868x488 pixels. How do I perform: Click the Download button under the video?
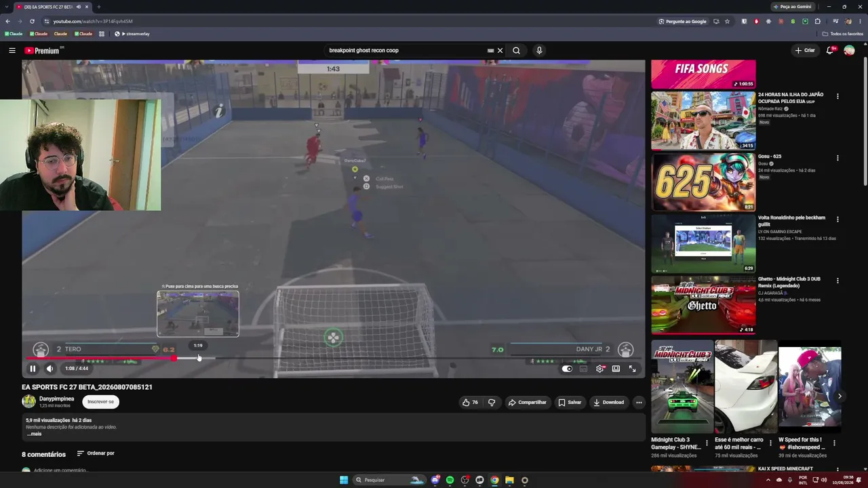coord(608,402)
